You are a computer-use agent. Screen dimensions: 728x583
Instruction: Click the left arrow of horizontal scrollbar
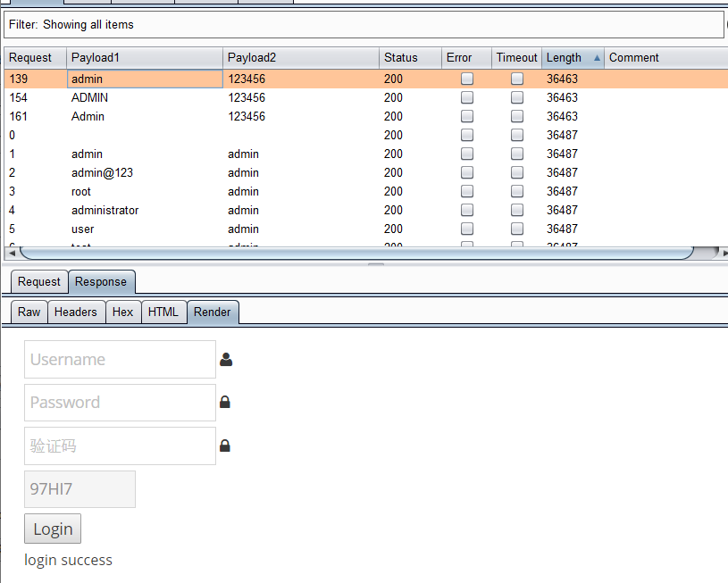12,253
